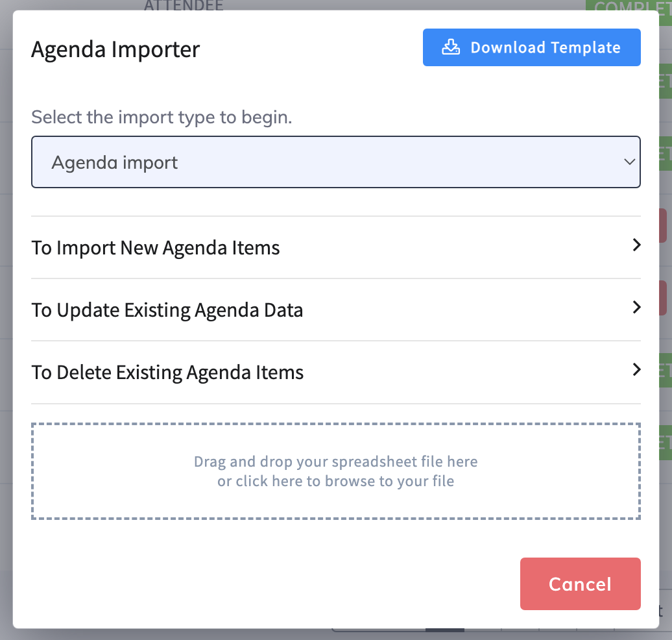672x640 pixels.
Task: Open the Agenda import type dropdown
Action: pyautogui.click(x=335, y=162)
